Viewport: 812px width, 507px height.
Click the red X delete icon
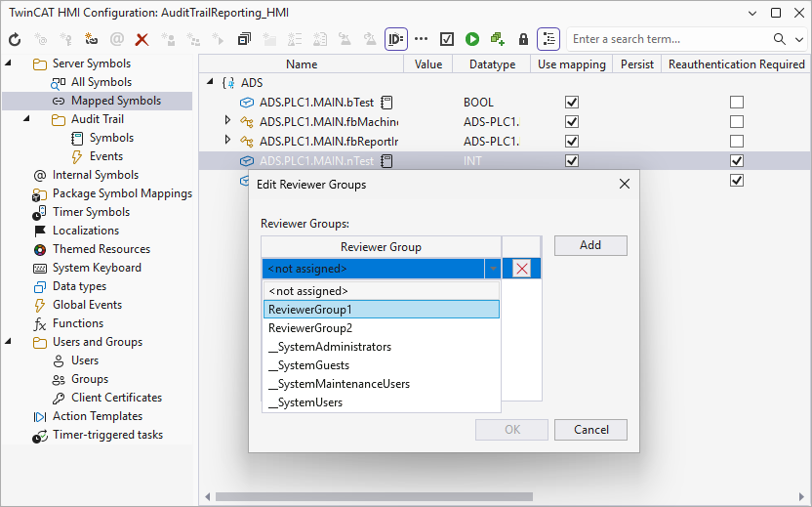[142, 39]
